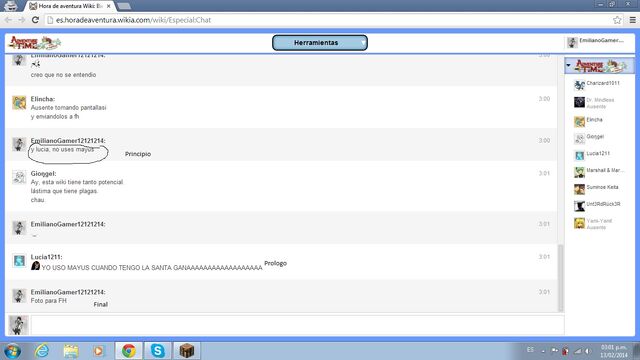The height and width of the screenshot is (360, 640).
Task: Click Charizard1011's avatar icon
Action: point(579,85)
